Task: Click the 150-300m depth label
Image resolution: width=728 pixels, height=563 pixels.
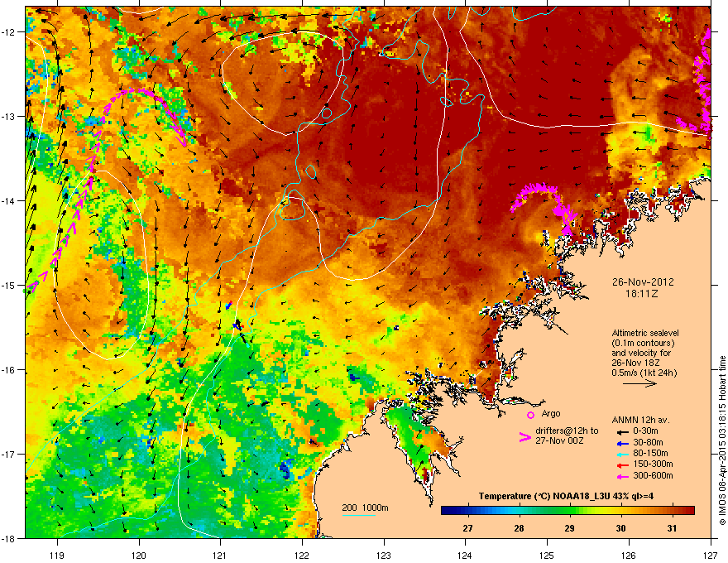Action: pyautogui.click(x=653, y=464)
